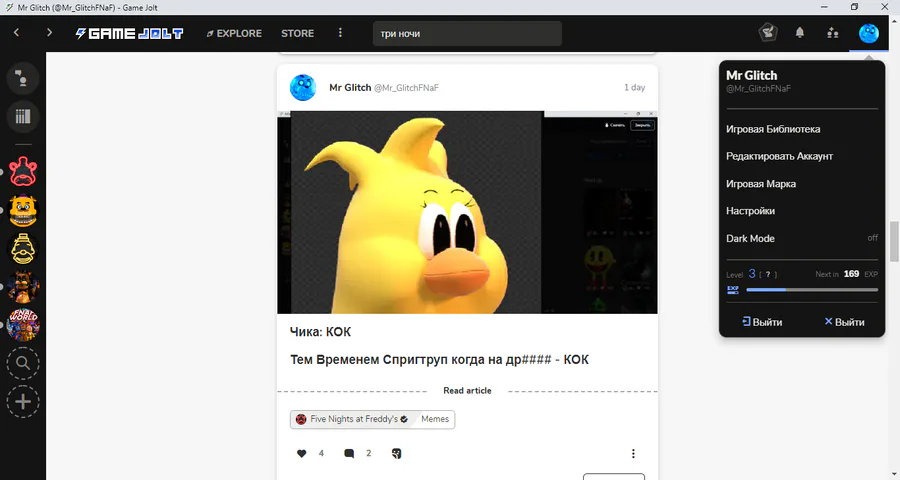Like the post with the heart icon

pyautogui.click(x=301, y=454)
